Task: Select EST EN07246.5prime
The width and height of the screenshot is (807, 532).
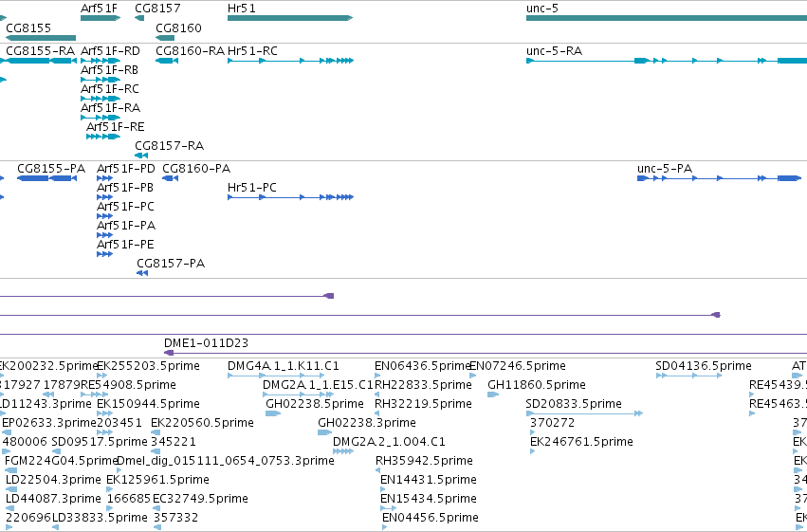Action: click(x=473, y=376)
